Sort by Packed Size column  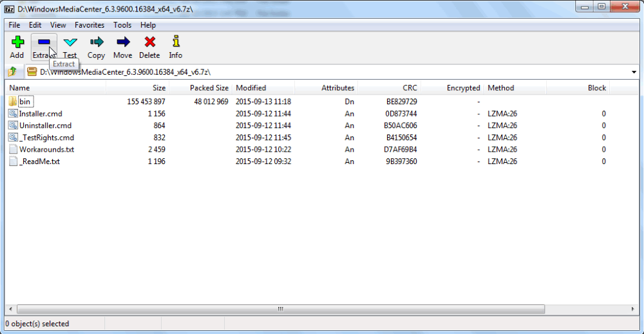(200, 88)
